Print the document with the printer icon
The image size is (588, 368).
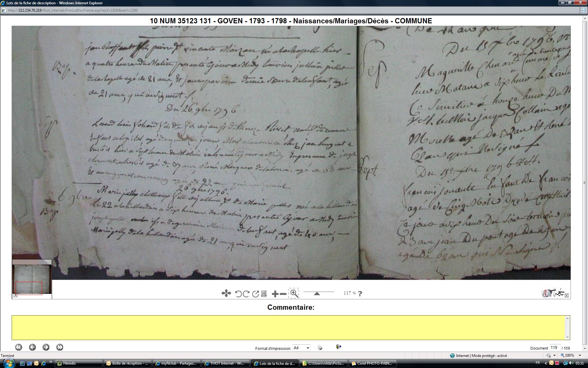coord(320,347)
